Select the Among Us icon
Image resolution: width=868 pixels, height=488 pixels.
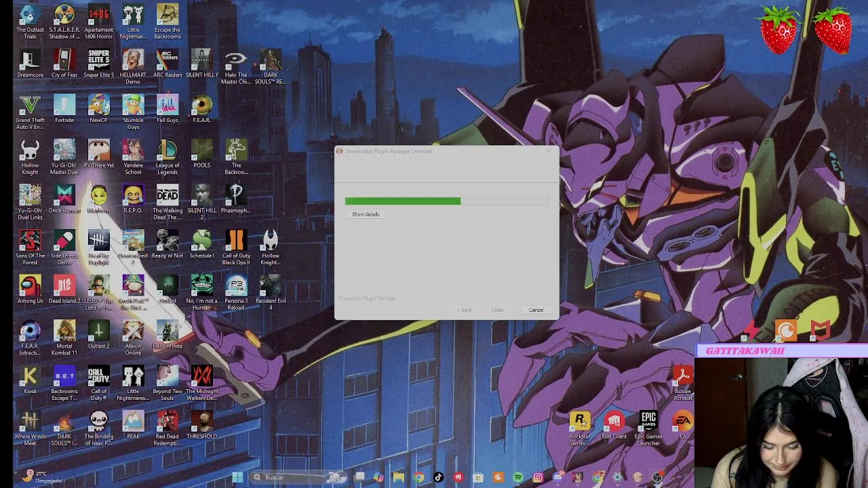click(30, 290)
